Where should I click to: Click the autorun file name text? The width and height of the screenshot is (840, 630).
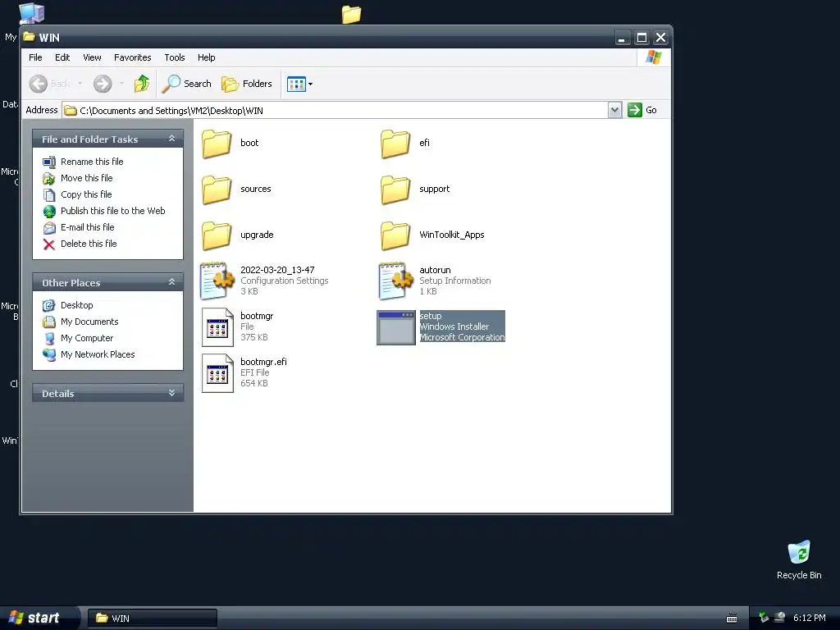click(x=435, y=271)
